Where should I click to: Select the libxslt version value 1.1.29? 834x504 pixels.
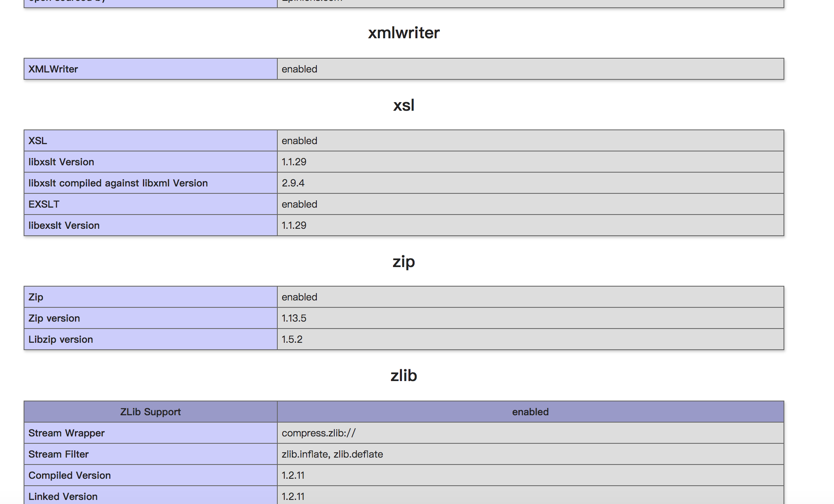pos(294,162)
